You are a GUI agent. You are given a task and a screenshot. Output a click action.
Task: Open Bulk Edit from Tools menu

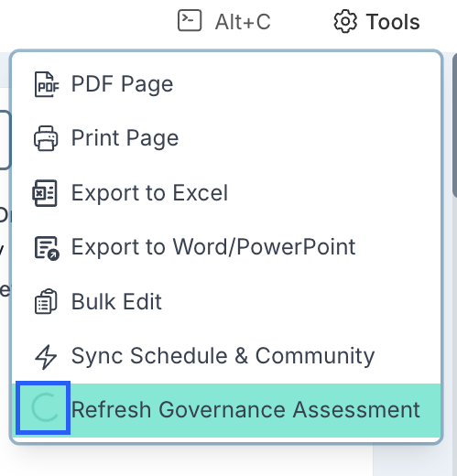[x=226, y=301]
